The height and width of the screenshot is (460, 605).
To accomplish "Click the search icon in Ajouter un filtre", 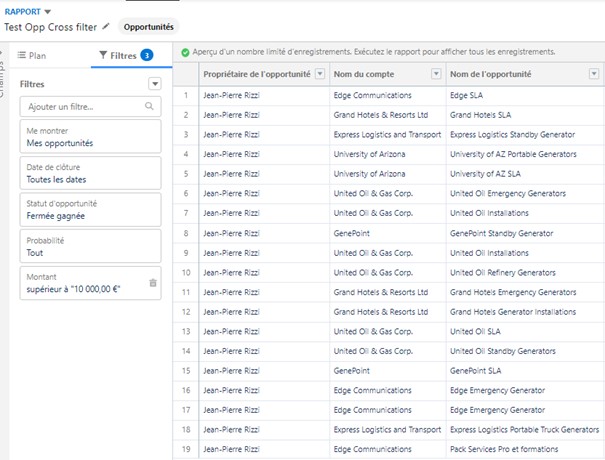I will [x=149, y=106].
